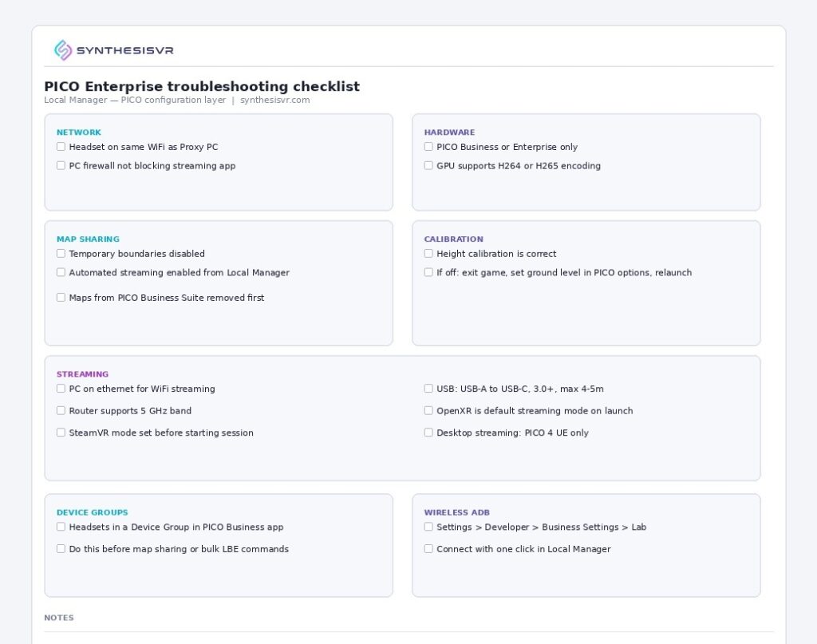The image size is (817, 644).
Task: Mark 'USB: USB-A to USB-C, 3.0+' checkbox
Action: (x=428, y=389)
